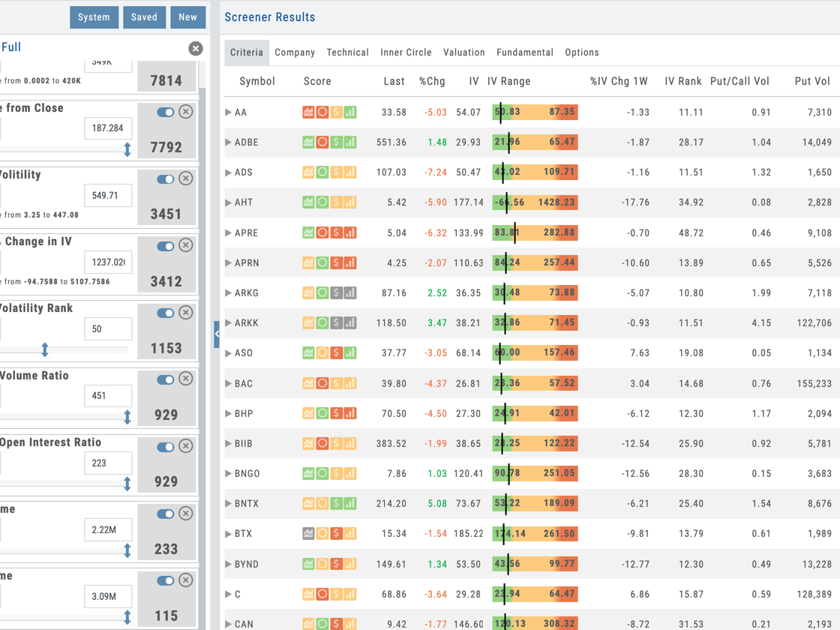Image resolution: width=840 pixels, height=630 pixels.
Task: Click ADBE's green technical score icon
Action: [x=308, y=142]
